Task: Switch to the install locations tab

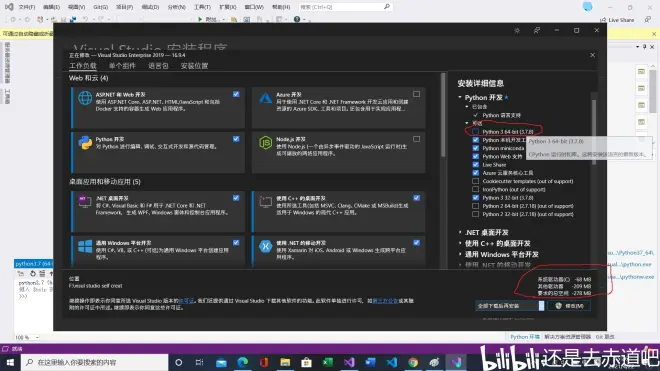Action: click(194, 66)
